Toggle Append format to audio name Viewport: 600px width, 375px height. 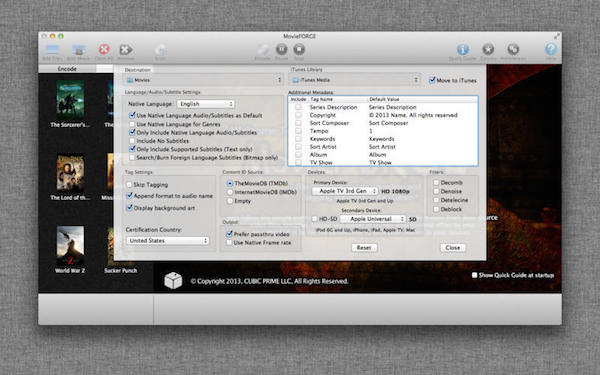(129, 196)
